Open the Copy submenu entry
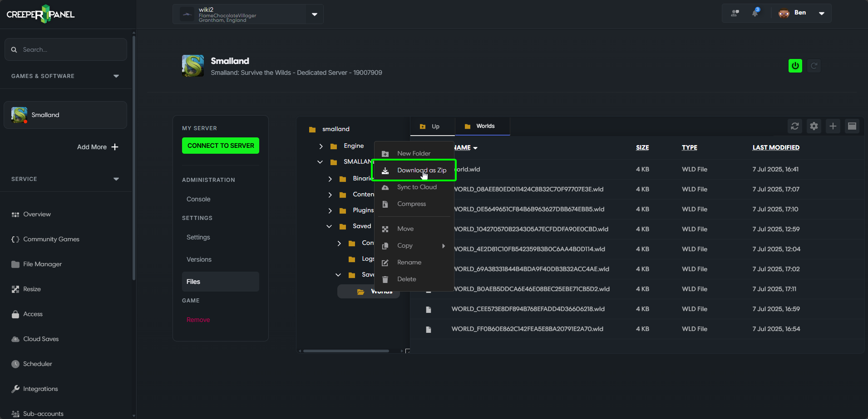The height and width of the screenshot is (419, 868). tap(414, 246)
